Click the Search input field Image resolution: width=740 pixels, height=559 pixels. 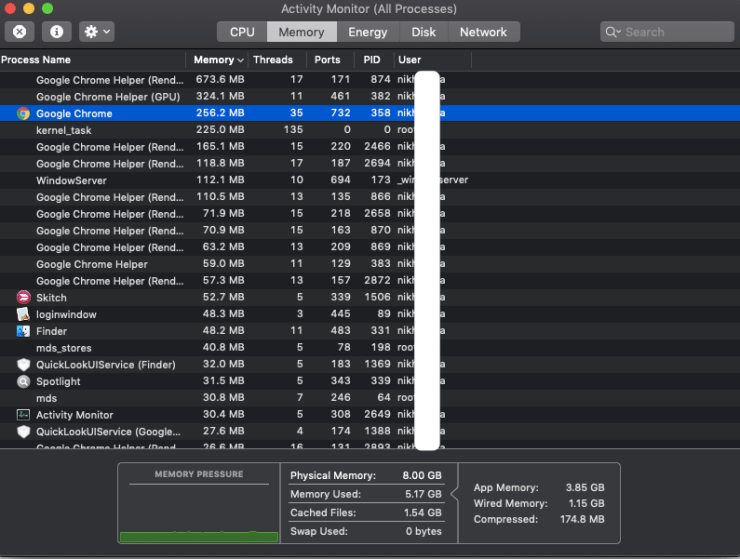point(667,32)
